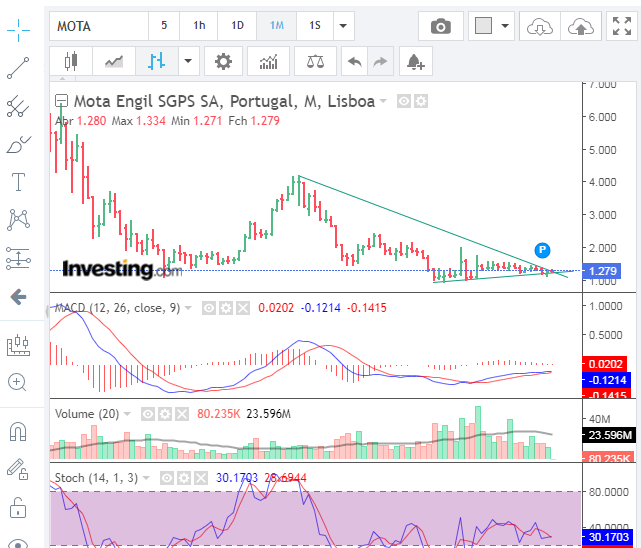
Task: Toggle lock all drawing tools
Action: tap(18, 508)
